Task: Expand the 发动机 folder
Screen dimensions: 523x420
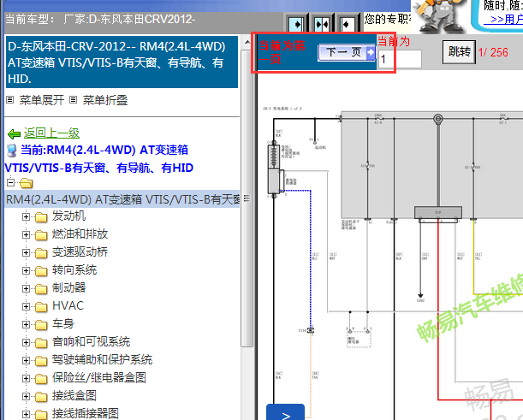Action: 26,217
